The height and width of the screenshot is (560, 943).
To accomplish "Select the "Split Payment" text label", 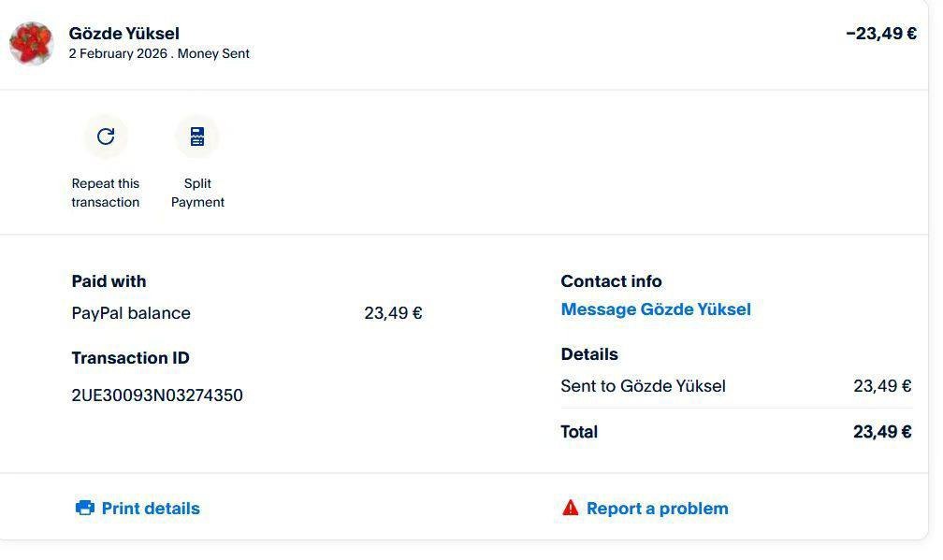I will tap(197, 193).
